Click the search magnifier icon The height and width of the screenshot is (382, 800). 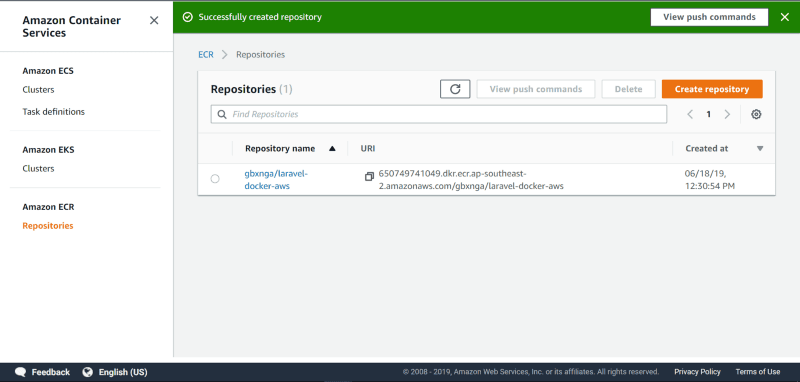tap(222, 114)
